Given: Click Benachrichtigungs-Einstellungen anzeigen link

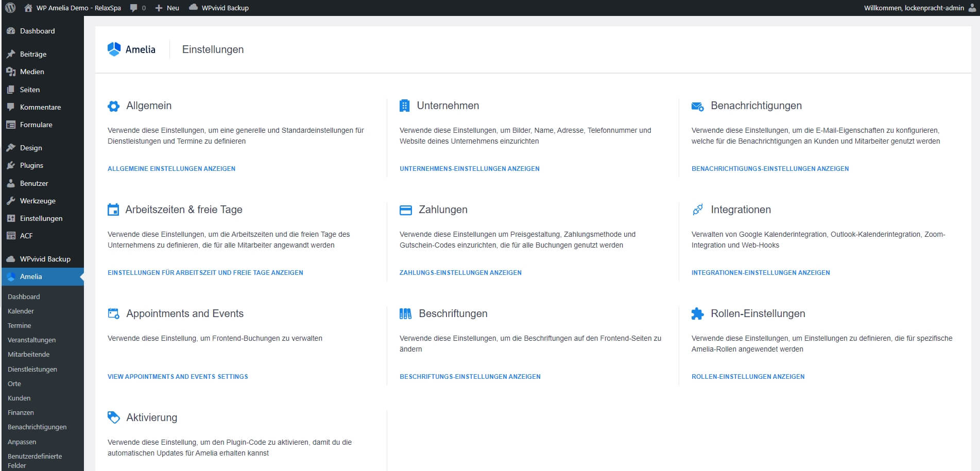Looking at the screenshot, I should coord(770,168).
